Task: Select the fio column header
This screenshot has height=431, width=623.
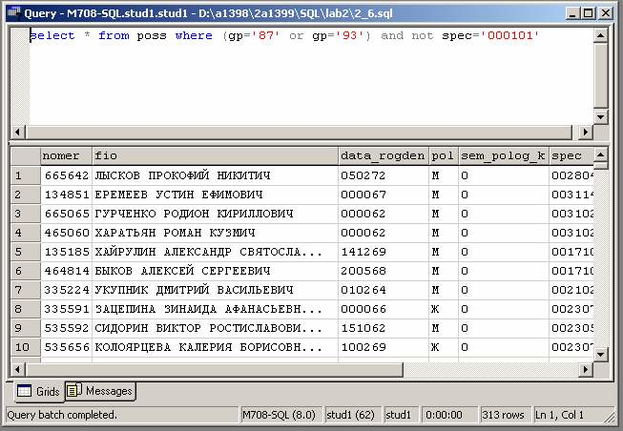Action: 214,156
